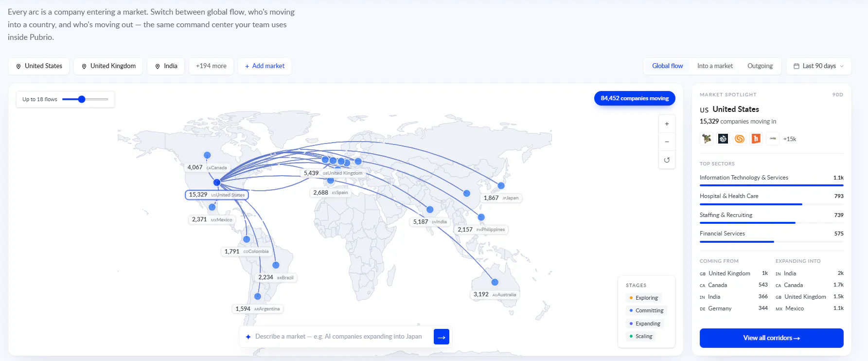Toggle the Committing stage filter

[646, 310]
